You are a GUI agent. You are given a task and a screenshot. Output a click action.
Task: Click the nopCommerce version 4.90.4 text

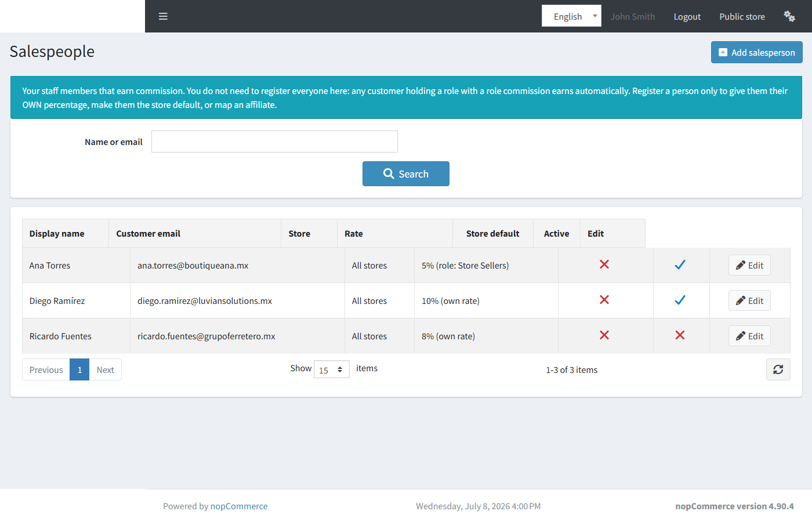click(734, 506)
